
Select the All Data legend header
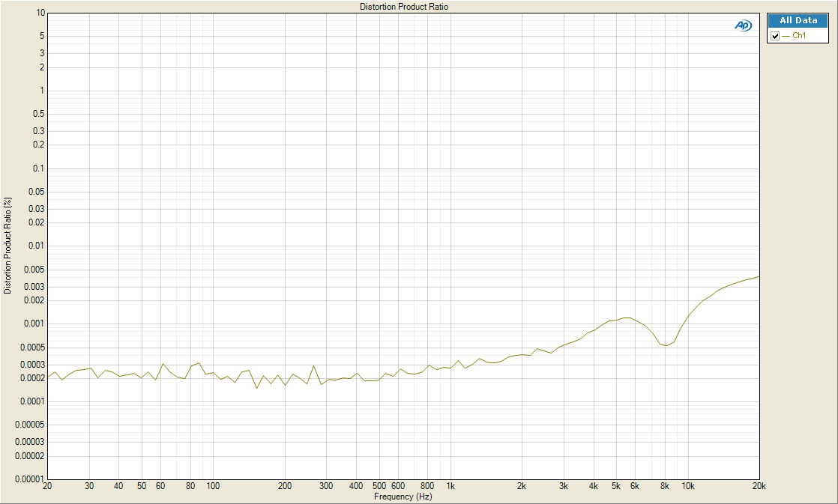coord(798,20)
